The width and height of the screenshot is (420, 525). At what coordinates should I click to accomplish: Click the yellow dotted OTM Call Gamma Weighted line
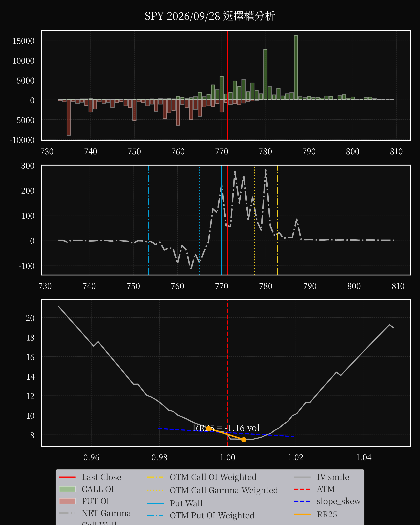point(255,220)
